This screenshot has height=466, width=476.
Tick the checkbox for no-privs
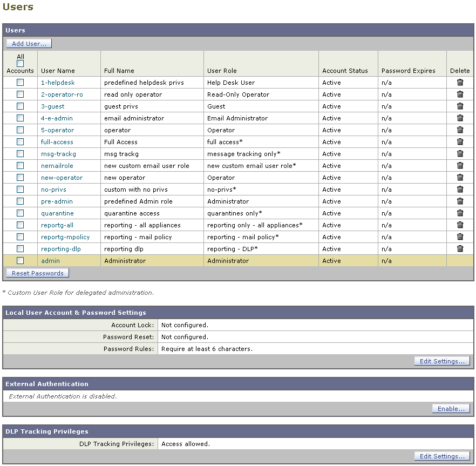click(21, 189)
